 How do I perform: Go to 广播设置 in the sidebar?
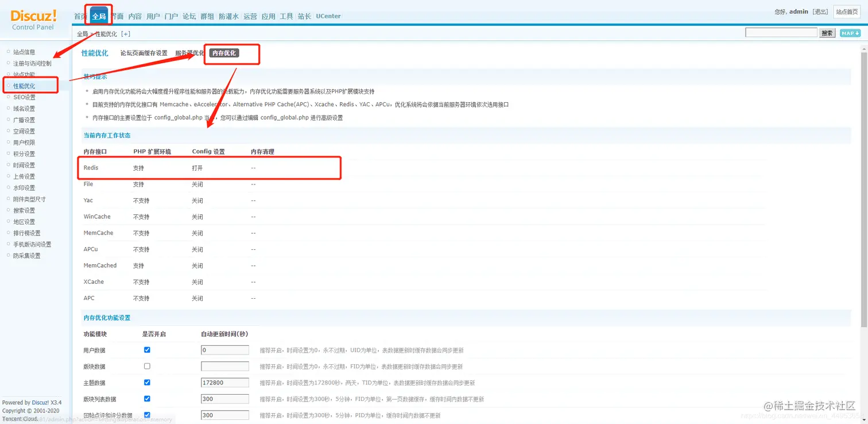click(x=24, y=120)
